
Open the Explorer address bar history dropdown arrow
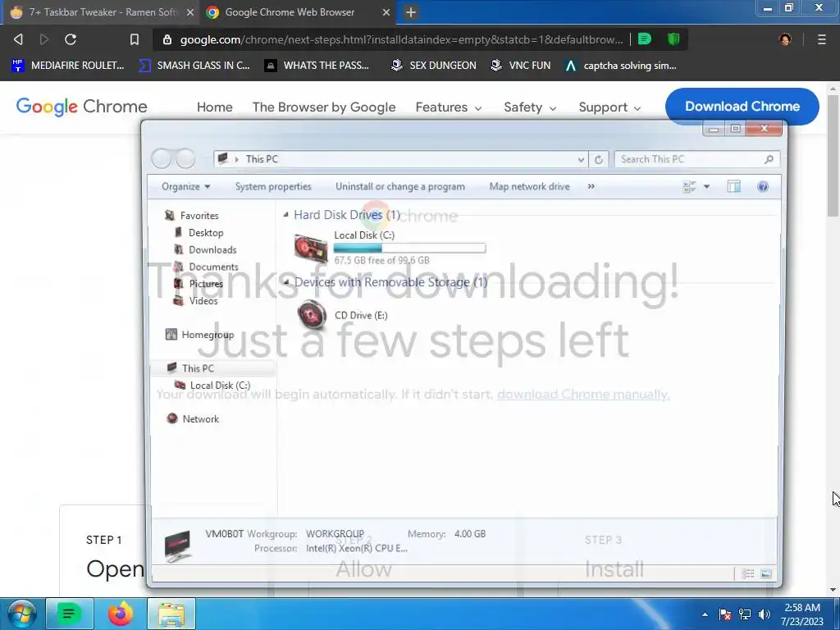point(581,159)
